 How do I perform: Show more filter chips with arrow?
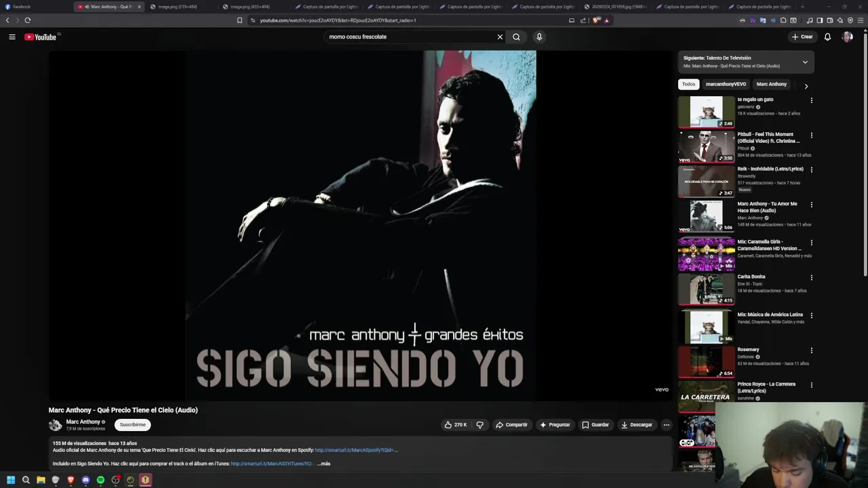point(806,86)
